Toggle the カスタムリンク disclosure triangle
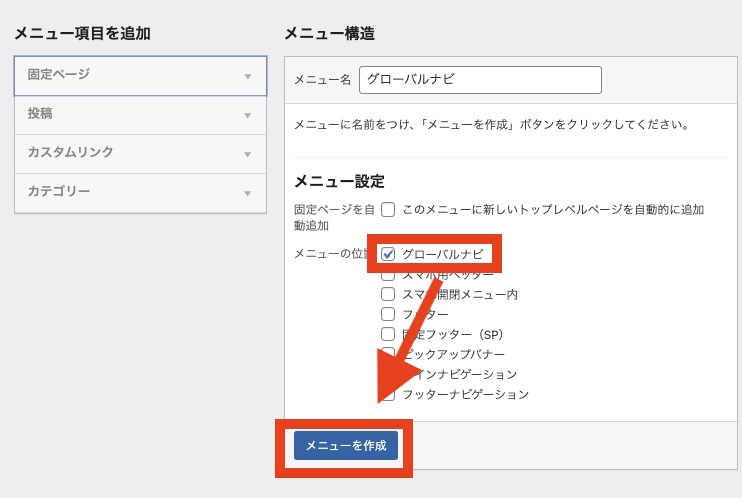742x498 pixels. 247,154
